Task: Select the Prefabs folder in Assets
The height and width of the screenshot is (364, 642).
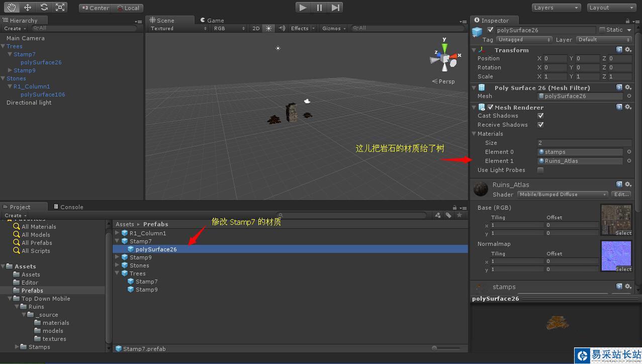Action: pyautogui.click(x=32, y=291)
